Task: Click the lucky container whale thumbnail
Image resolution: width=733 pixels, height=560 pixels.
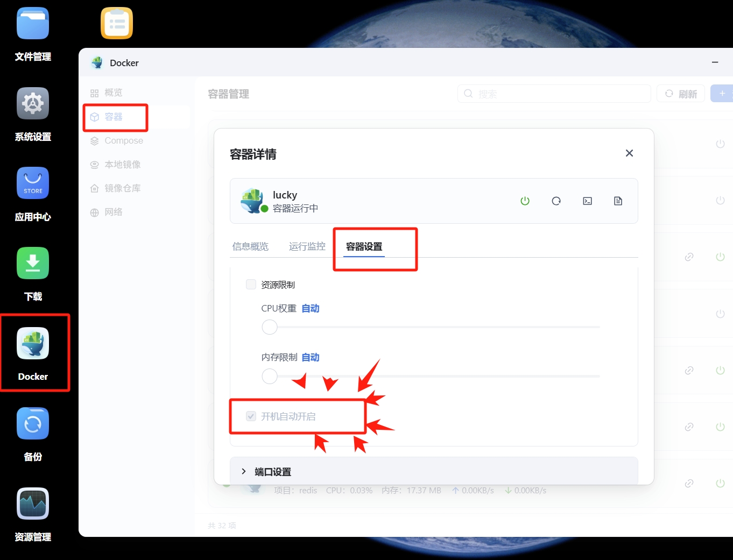Action: (252, 201)
